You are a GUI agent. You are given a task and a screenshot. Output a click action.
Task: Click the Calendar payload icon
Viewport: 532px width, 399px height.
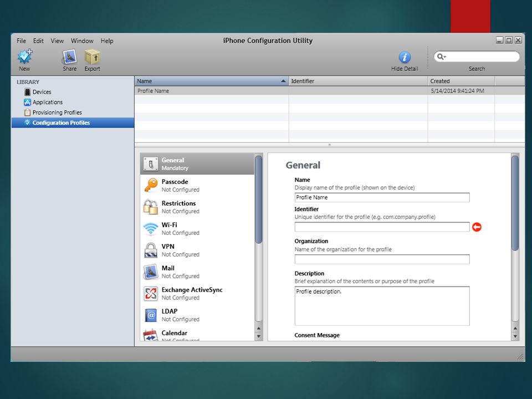(x=151, y=335)
